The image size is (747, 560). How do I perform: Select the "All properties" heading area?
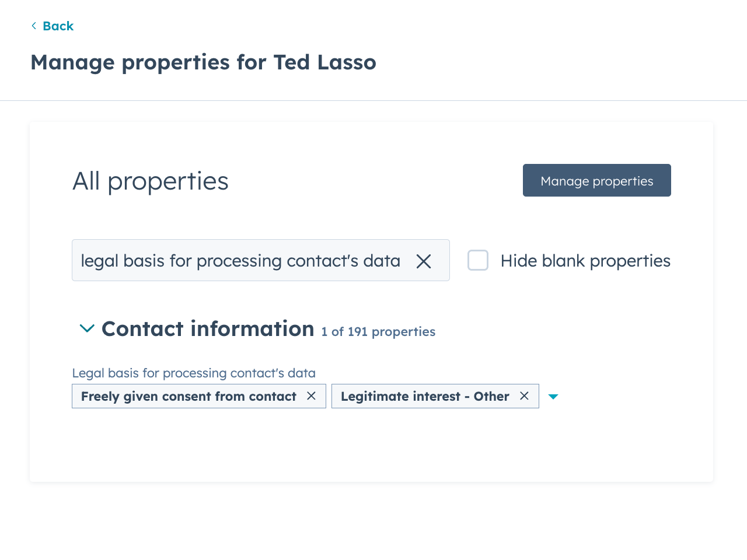[x=150, y=181]
